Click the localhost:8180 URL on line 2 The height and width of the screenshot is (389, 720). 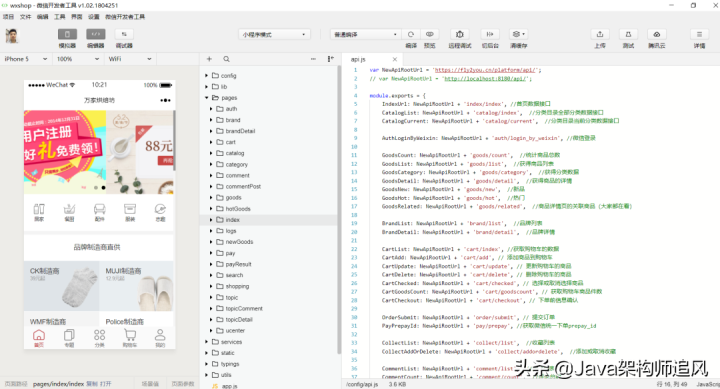click(x=484, y=79)
